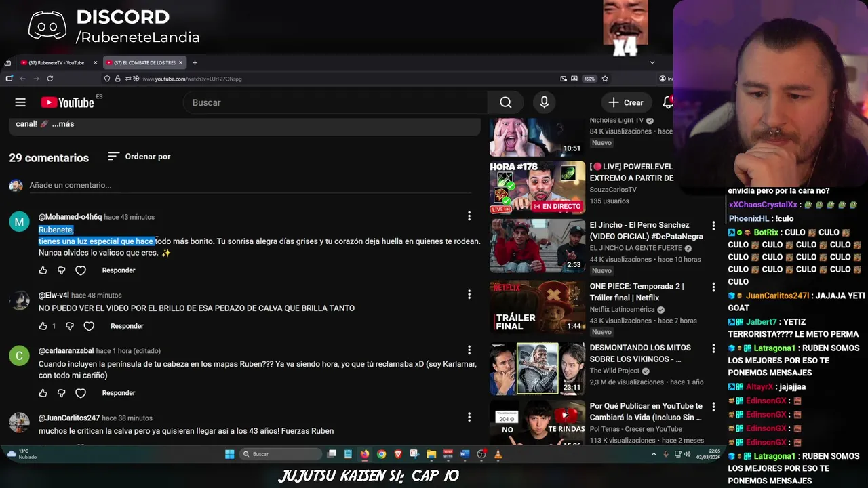Open options for Desmontando los mitos video
Screen dimensions: 868x488
(713, 348)
